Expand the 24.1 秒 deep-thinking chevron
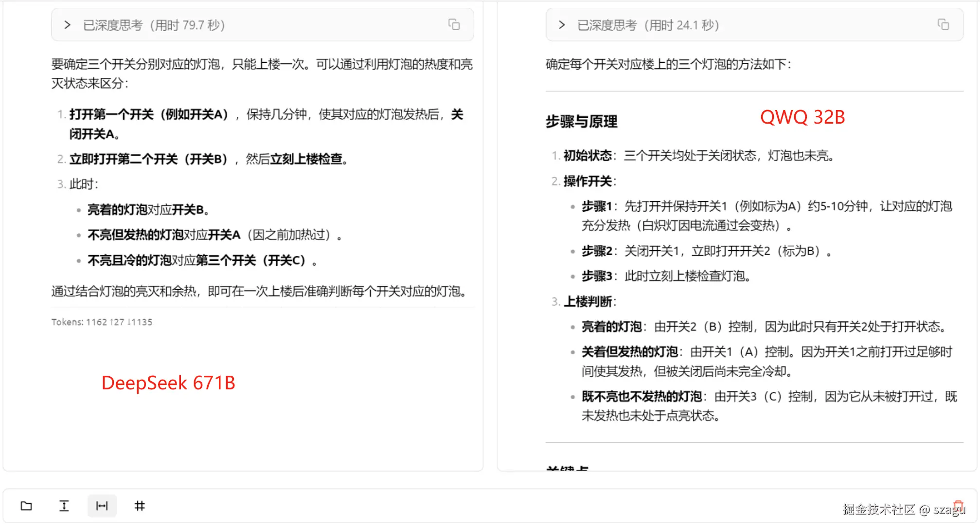 pos(562,25)
